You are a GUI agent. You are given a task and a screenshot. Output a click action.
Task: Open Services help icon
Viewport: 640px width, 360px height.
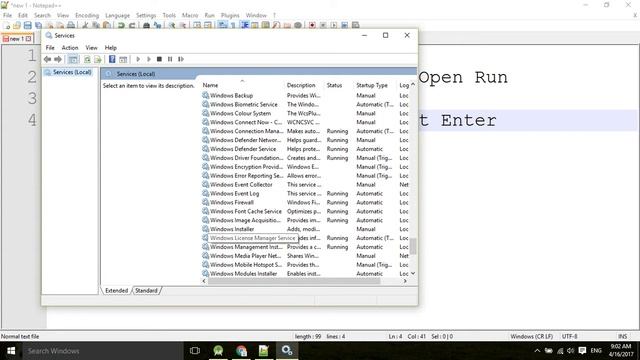112,59
